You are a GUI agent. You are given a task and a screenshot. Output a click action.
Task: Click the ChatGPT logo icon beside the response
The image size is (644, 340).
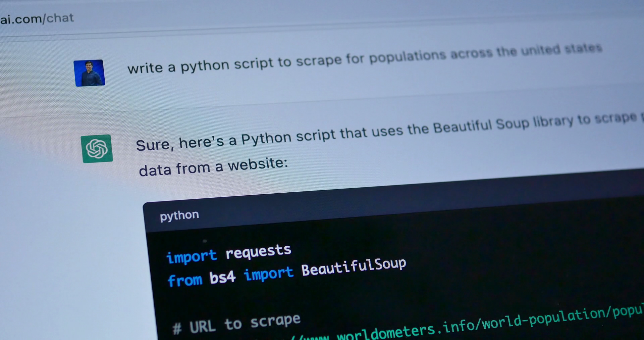point(97,149)
